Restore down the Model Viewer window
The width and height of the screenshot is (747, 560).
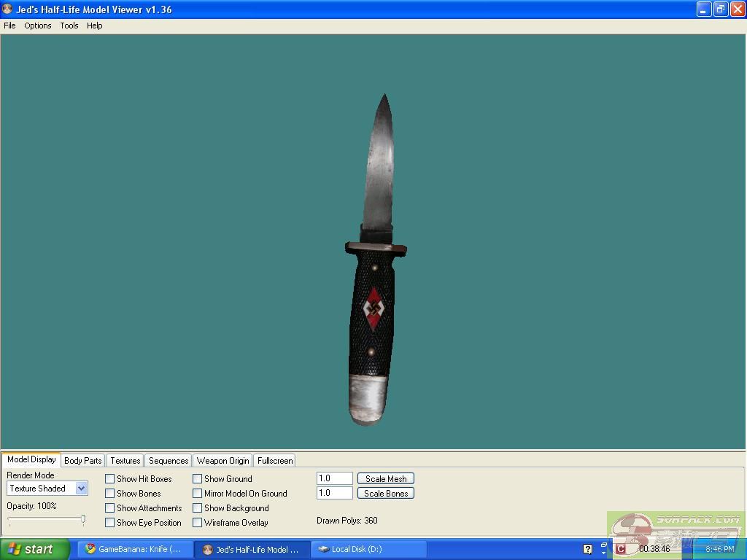tap(720, 9)
